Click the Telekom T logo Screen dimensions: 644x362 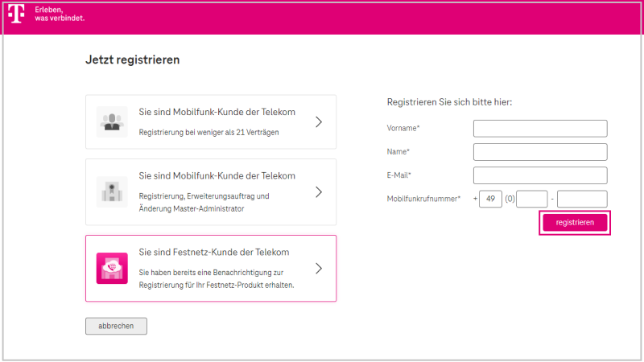point(16,14)
